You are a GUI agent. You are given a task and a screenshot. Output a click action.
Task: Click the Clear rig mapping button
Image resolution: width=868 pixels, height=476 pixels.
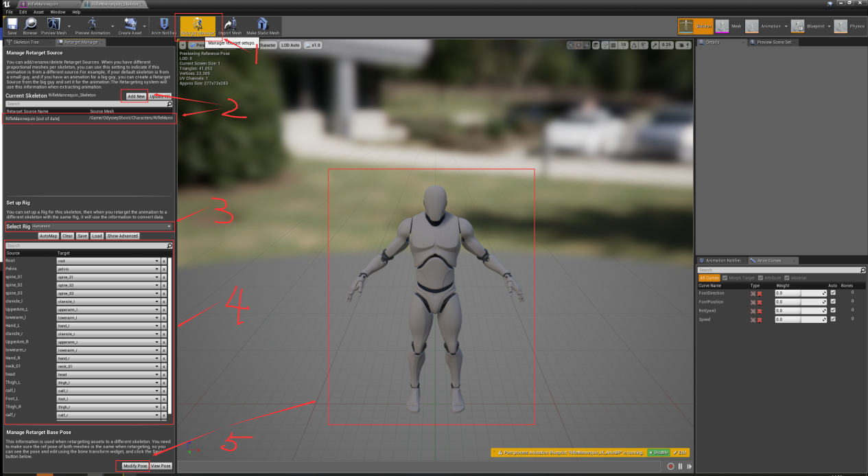click(x=67, y=236)
